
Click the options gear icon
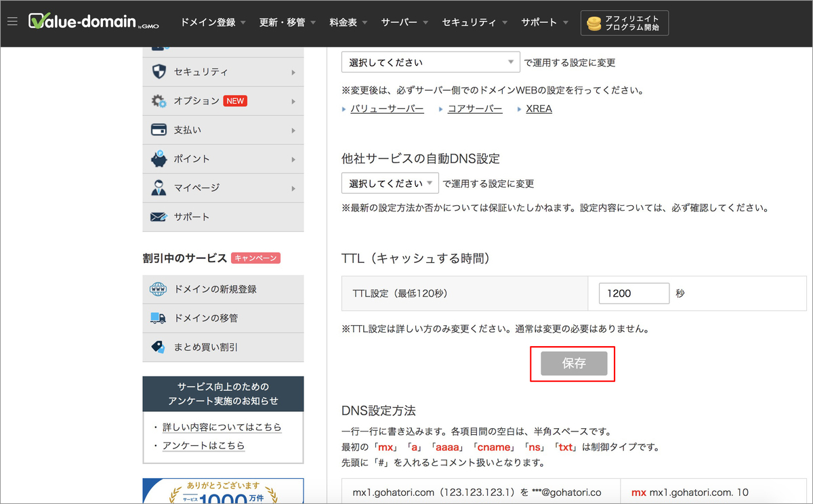tap(159, 101)
